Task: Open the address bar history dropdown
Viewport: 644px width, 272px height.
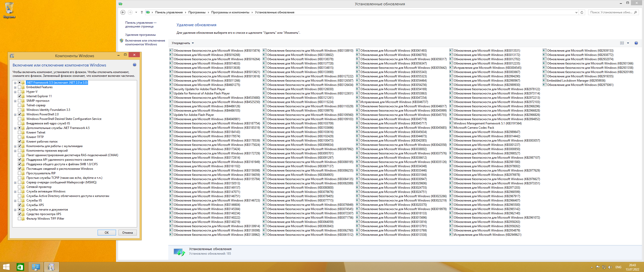Action: [x=576, y=12]
